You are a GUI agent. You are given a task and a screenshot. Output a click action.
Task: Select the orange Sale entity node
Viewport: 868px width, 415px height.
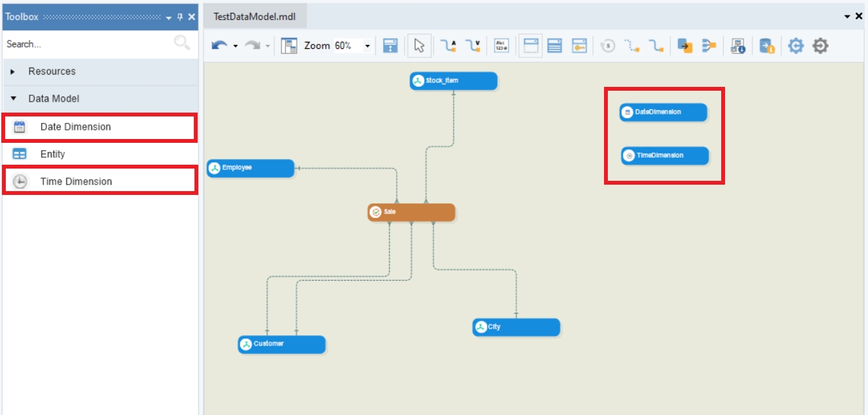[x=411, y=212]
